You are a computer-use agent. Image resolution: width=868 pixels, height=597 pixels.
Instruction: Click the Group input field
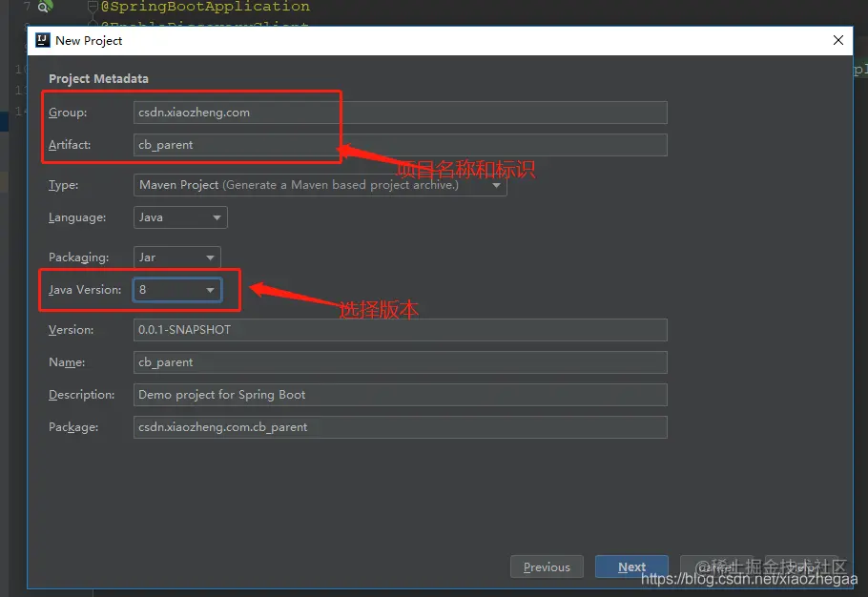400,113
